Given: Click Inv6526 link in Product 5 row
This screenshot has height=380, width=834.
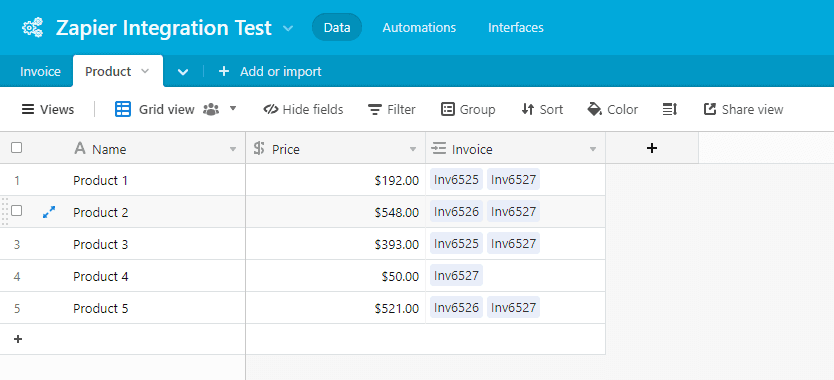Looking at the screenshot, I should pos(456,307).
